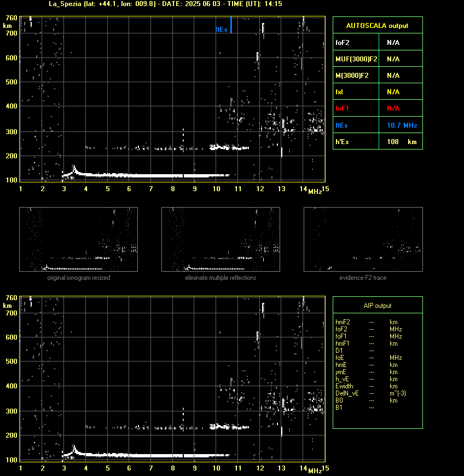Select the fxI label
464x476 pixels.
click(x=339, y=91)
